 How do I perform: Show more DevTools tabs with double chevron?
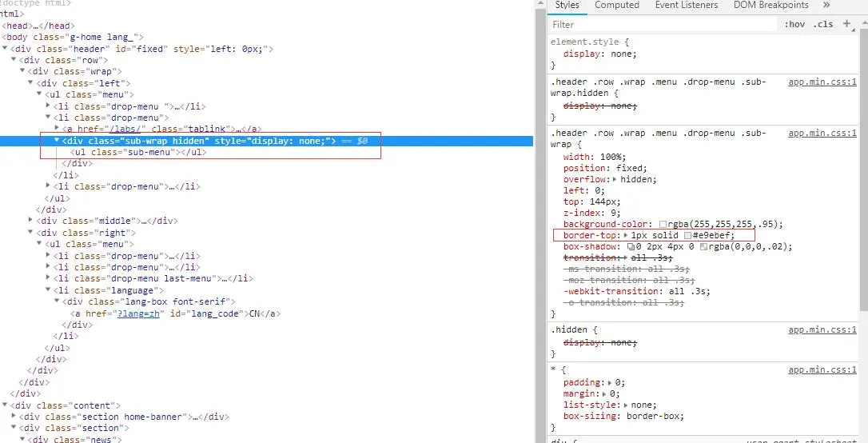pyautogui.click(x=826, y=5)
